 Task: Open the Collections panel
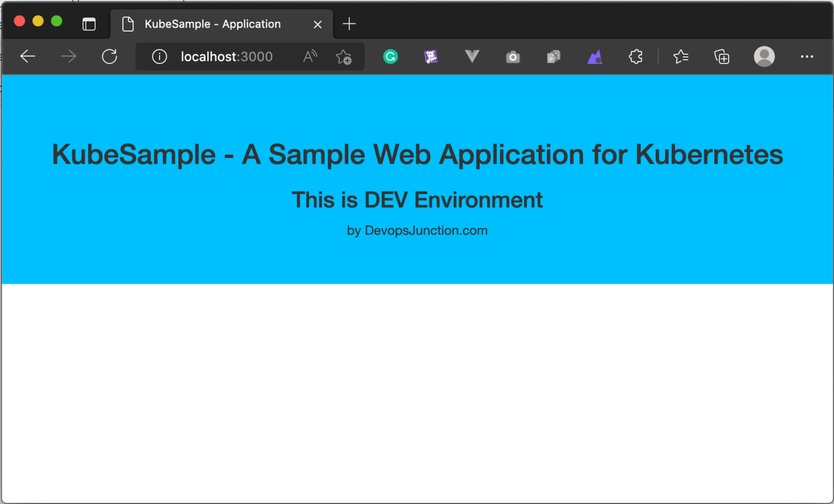(722, 56)
